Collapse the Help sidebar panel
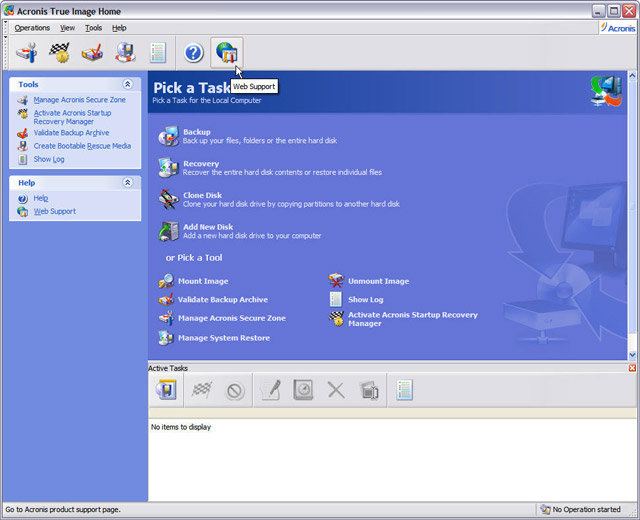Viewport: 640px width, 520px height. pyautogui.click(x=127, y=182)
